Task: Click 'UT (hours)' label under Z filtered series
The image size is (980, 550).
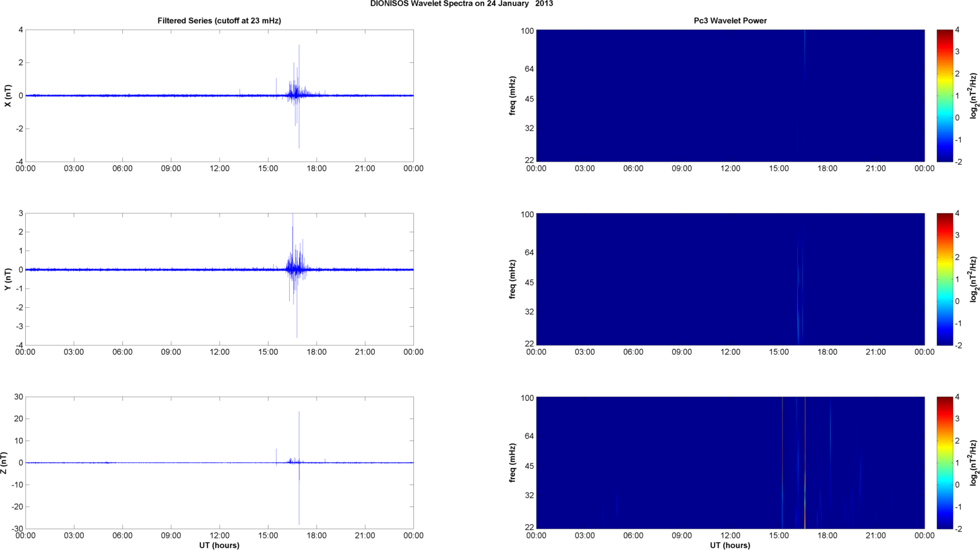Action: pyautogui.click(x=219, y=545)
